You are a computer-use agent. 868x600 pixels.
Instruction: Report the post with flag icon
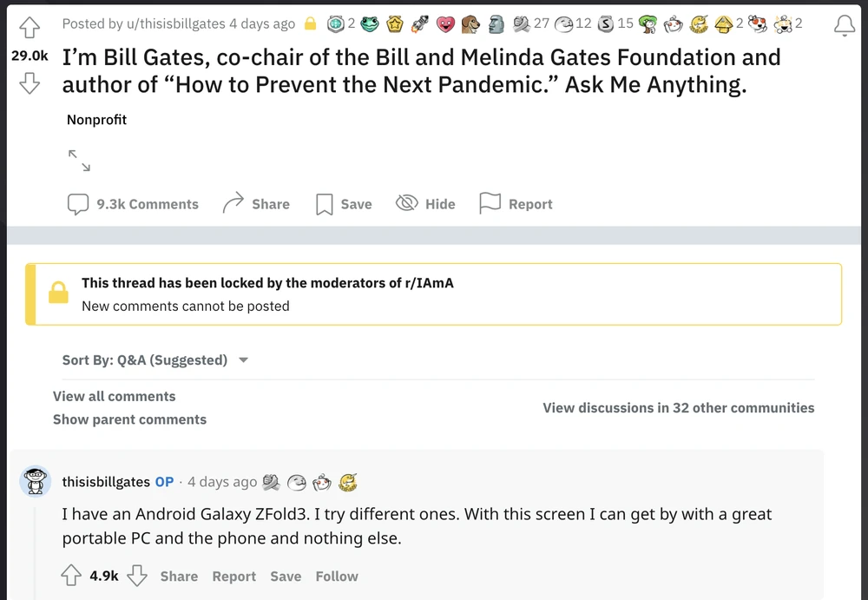(516, 204)
